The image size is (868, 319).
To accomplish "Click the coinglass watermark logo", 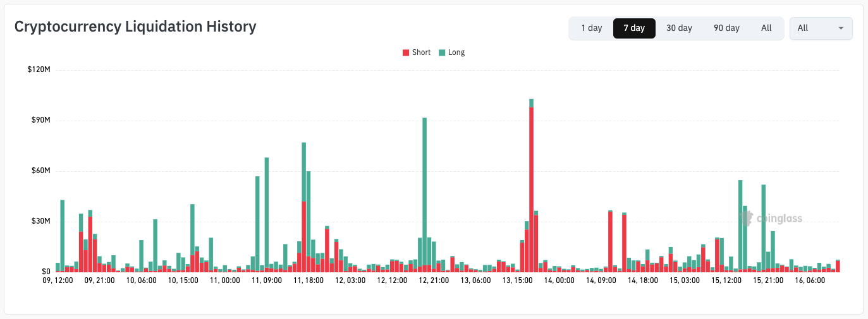I will pyautogui.click(x=771, y=219).
